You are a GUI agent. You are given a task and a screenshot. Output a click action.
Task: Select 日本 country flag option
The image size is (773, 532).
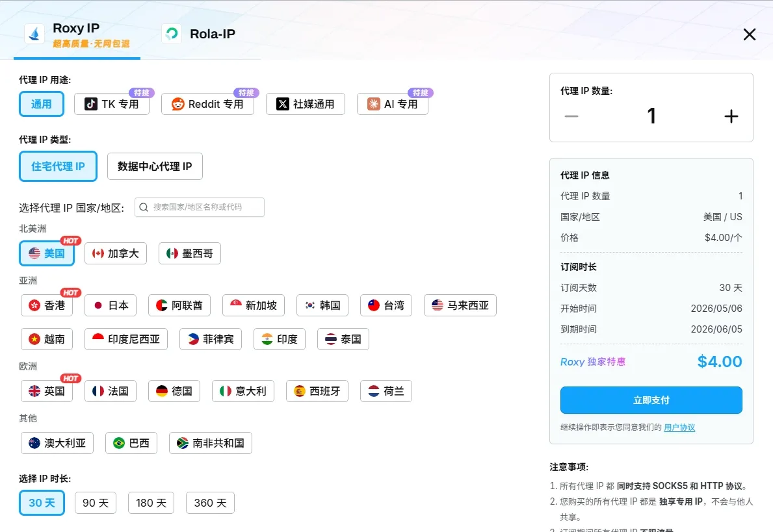pyautogui.click(x=111, y=305)
